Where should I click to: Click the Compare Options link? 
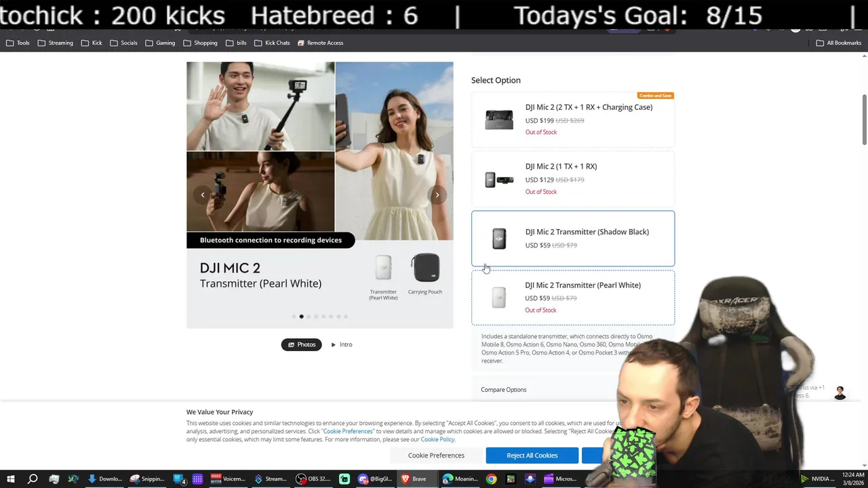point(504,390)
